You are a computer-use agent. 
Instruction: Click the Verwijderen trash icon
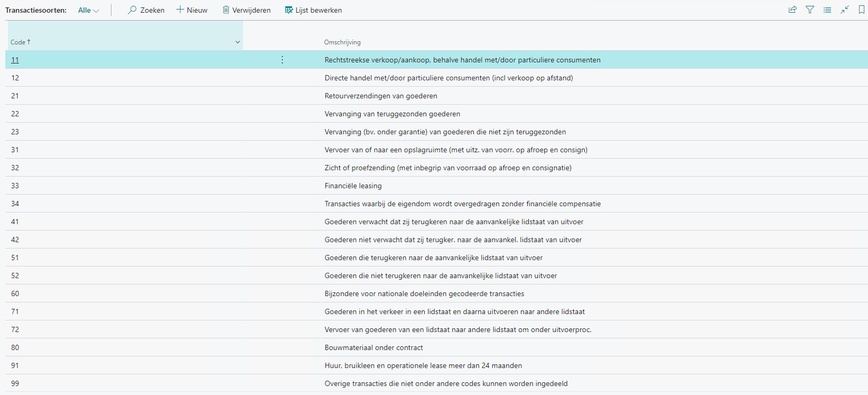226,10
